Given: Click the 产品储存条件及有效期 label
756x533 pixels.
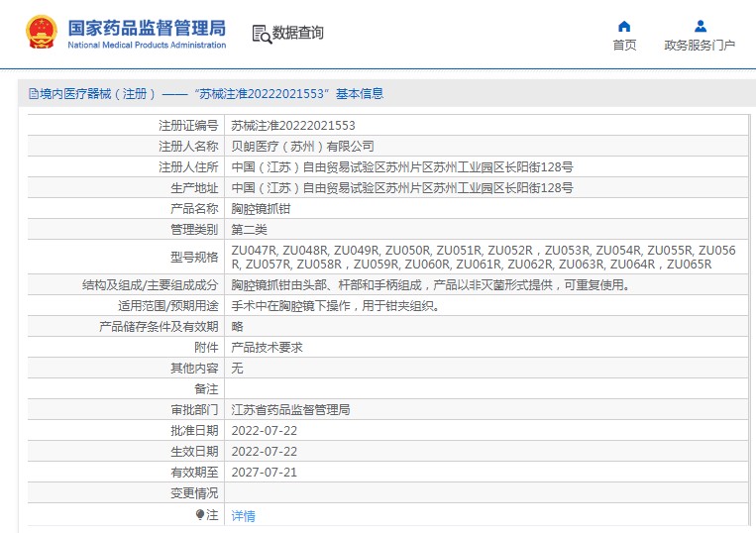Looking at the screenshot, I should point(159,326).
